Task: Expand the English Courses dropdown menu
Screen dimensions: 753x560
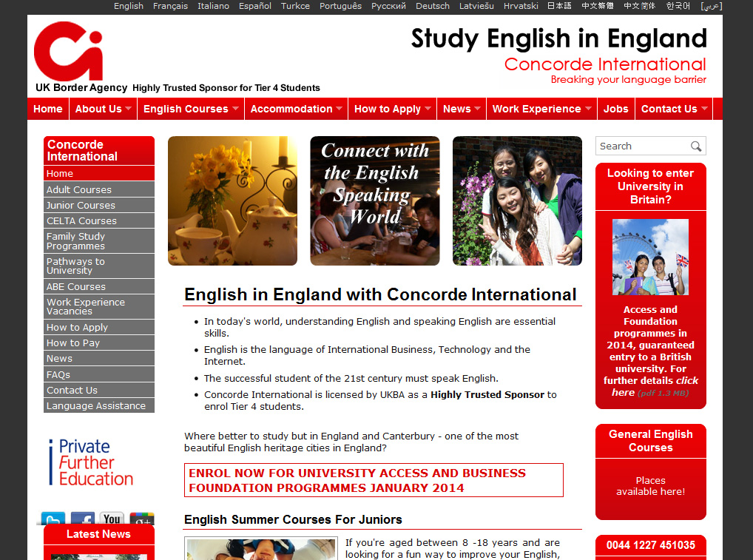Action: pyautogui.click(x=191, y=109)
